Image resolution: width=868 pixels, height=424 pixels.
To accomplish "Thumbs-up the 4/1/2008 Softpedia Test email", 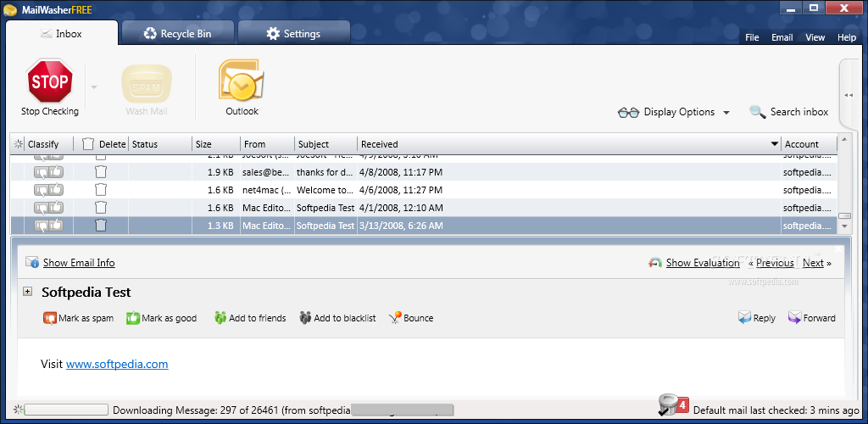I will tap(56, 208).
